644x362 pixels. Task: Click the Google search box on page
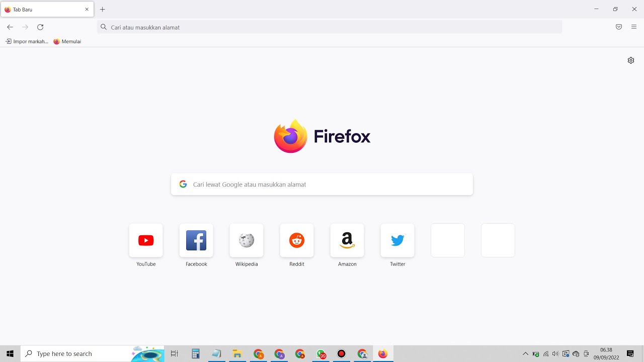322,185
